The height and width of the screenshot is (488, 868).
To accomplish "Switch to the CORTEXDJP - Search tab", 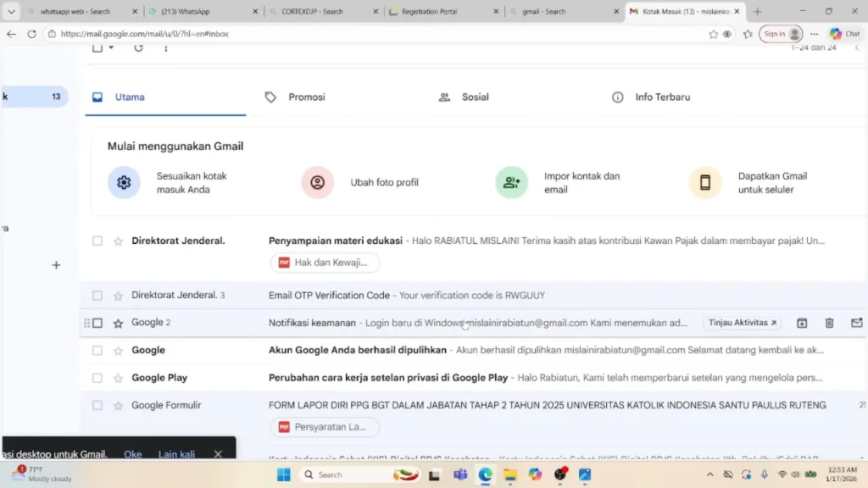I will (x=323, y=11).
